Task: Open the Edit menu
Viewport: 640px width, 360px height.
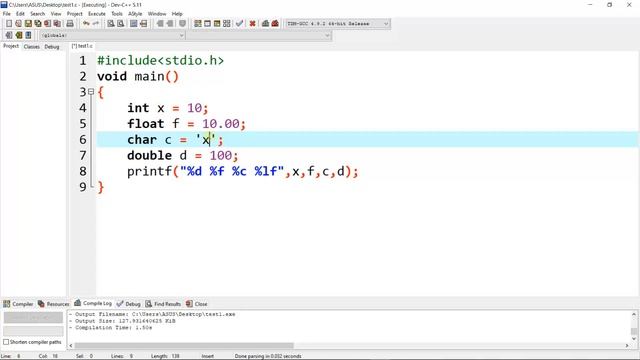Action: [x=20, y=14]
